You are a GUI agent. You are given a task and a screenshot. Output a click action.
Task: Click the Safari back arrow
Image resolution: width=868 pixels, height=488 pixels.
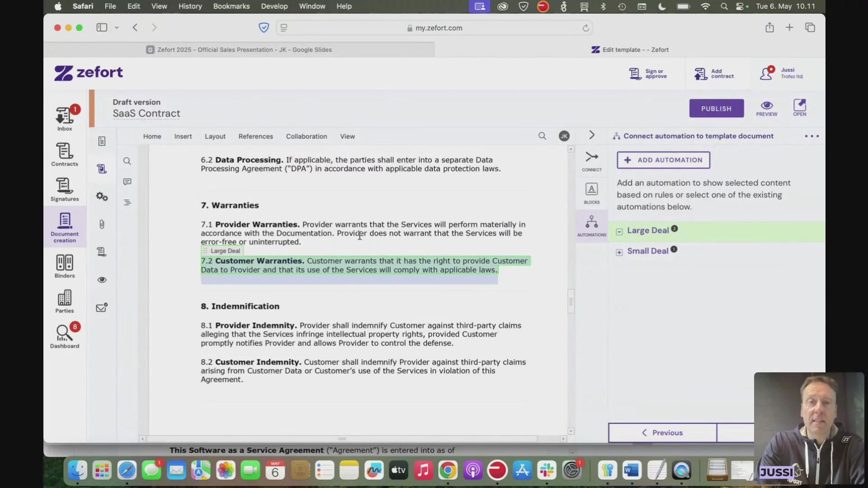pos(135,28)
